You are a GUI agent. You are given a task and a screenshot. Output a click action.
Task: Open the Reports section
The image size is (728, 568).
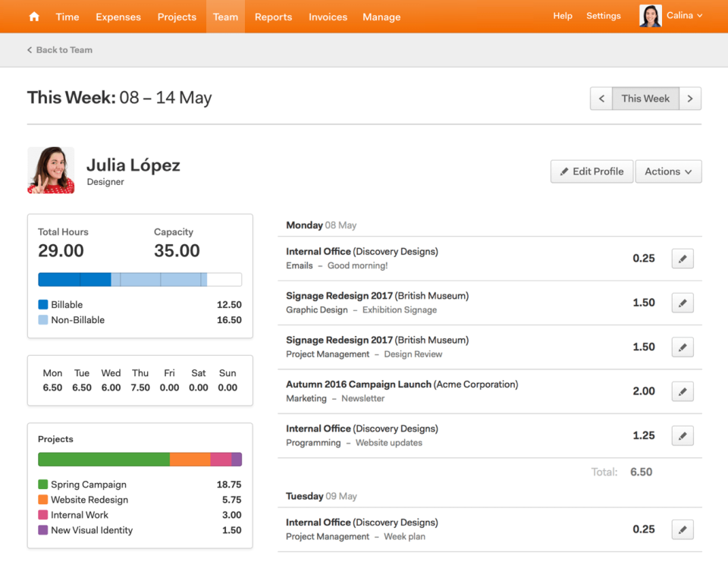(273, 16)
